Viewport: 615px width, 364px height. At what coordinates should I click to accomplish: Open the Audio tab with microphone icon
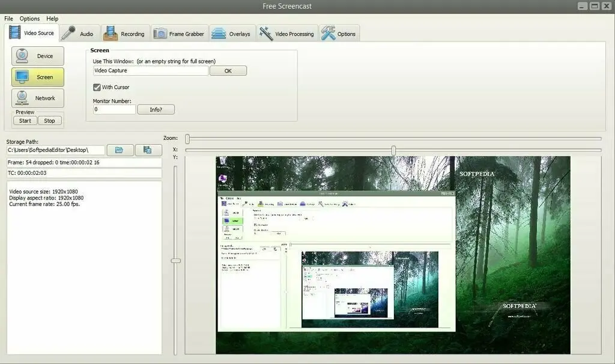(79, 34)
